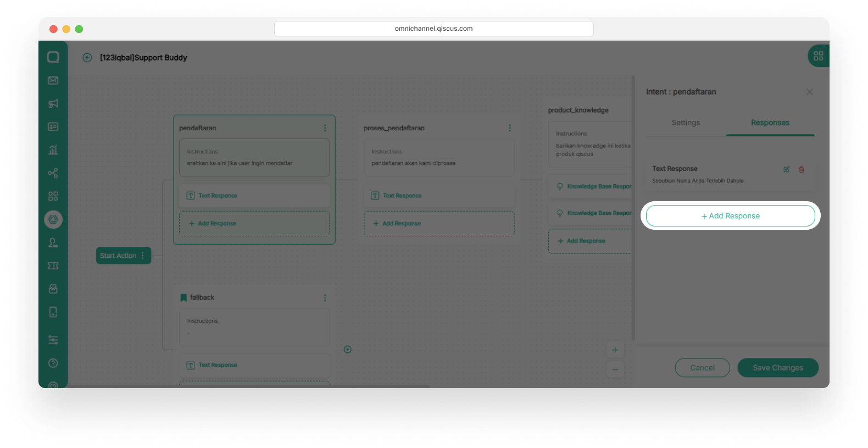Viewport: 868px width, 448px height.
Task: Click proses_pendaftaran instructions box
Action: coord(439,158)
